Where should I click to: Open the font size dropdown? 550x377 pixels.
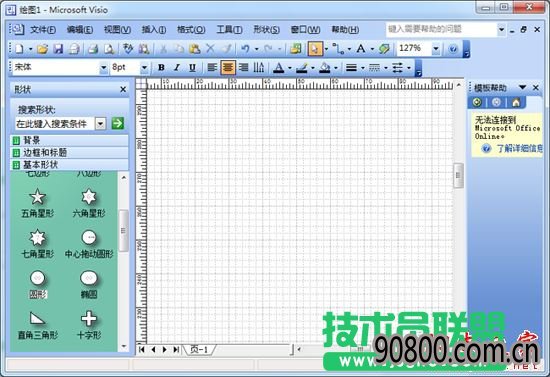(x=144, y=68)
